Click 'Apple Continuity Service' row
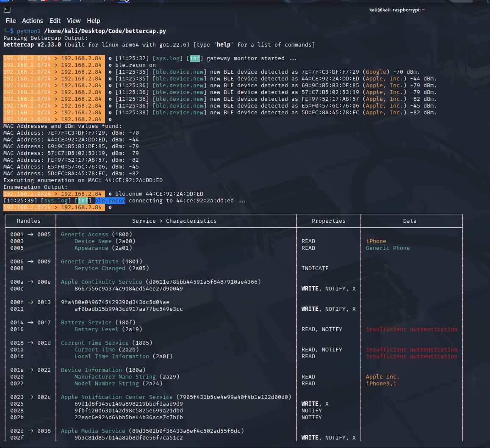Image resolution: width=490 pixels, height=448 pixels. click(161, 282)
